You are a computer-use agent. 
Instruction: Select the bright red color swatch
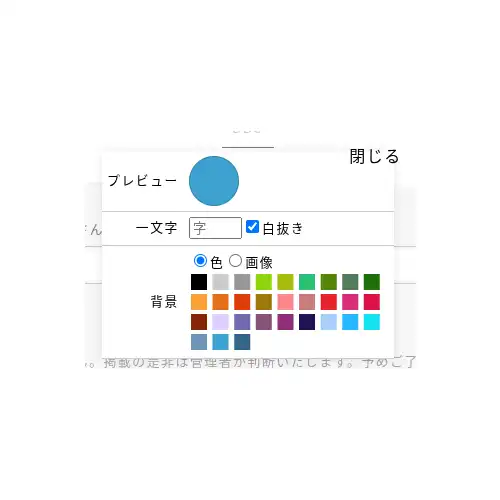click(329, 302)
